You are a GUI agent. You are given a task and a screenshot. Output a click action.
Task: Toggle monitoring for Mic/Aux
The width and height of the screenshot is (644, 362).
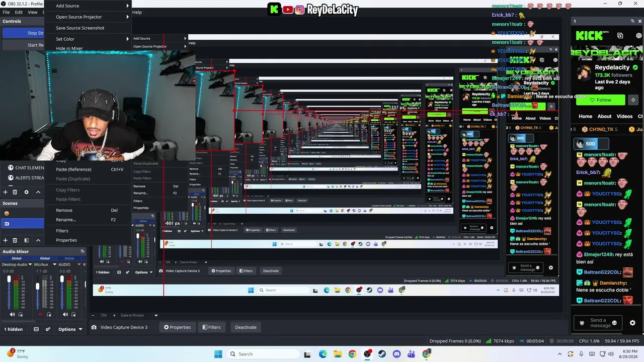[x=49, y=315]
